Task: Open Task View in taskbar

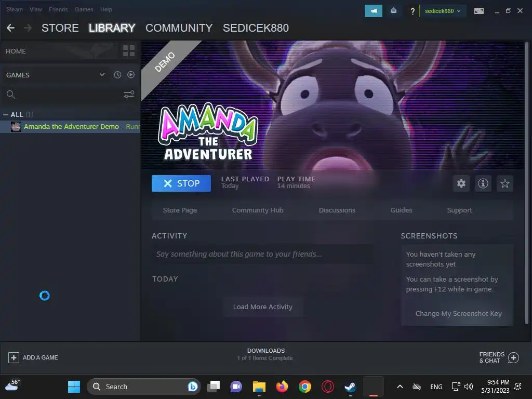Action: pos(214,387)
